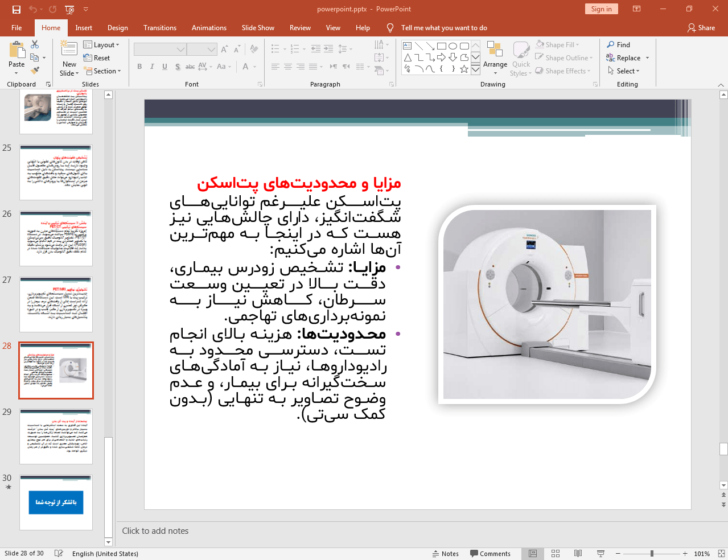
Task: Fit slide to current window icon
Action: (721, 554)
